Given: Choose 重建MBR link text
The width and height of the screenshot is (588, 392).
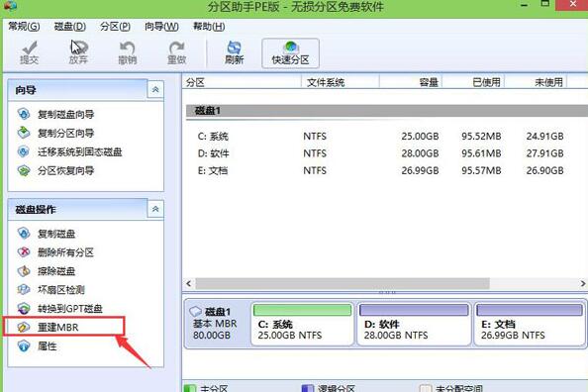Looking at the screenshot, I should [x=58, y=328].
